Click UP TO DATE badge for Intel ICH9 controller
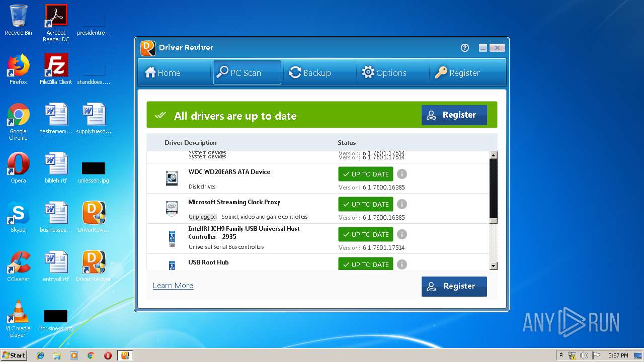 (x=366, y=234)
